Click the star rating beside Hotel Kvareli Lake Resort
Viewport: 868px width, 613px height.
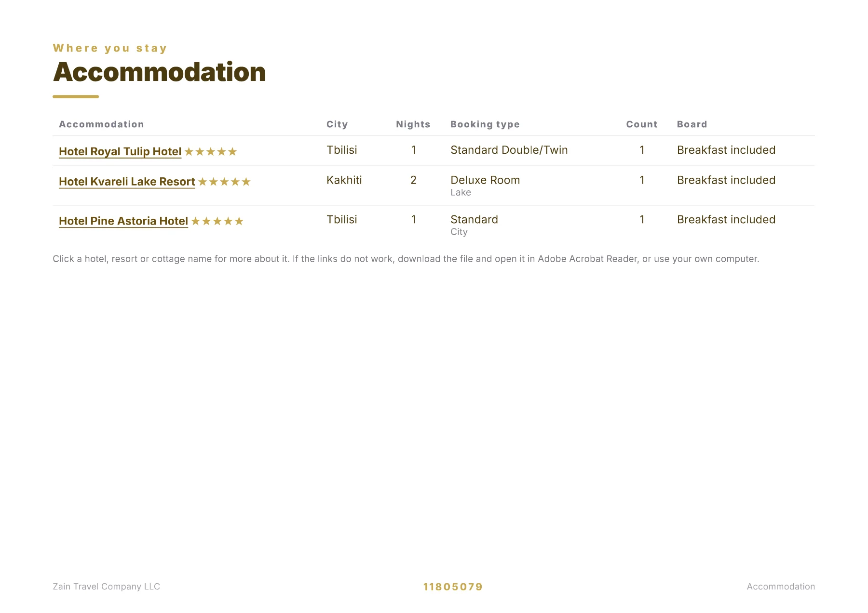click(x=224, y=182)
